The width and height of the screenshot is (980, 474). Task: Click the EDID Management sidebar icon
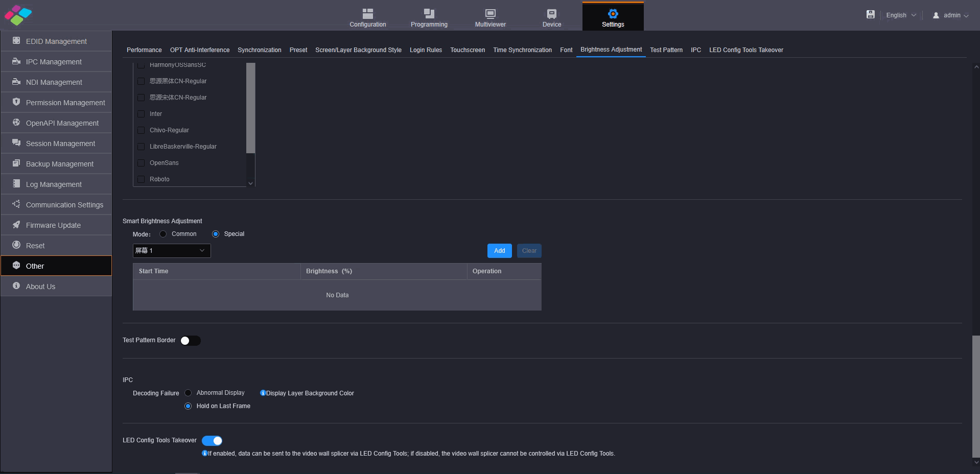coord(16,41)
